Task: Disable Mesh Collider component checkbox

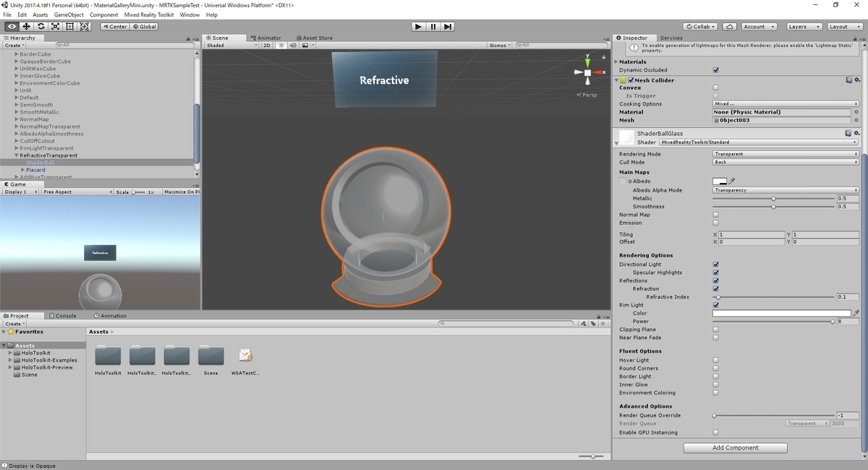Action: tap(631, 80)
